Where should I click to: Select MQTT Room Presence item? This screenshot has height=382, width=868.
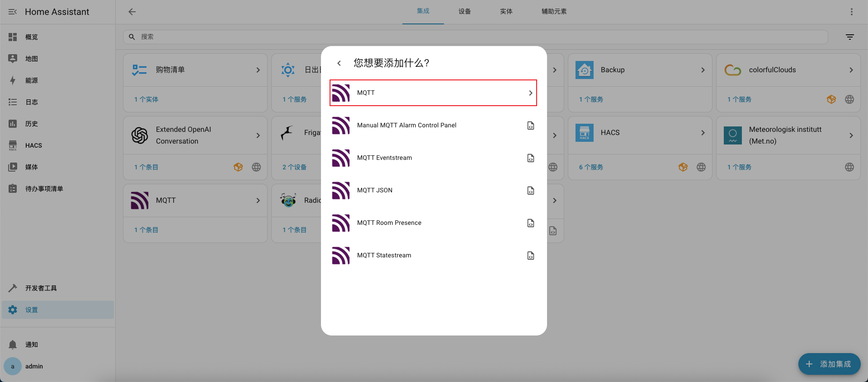tap(389, 223)
